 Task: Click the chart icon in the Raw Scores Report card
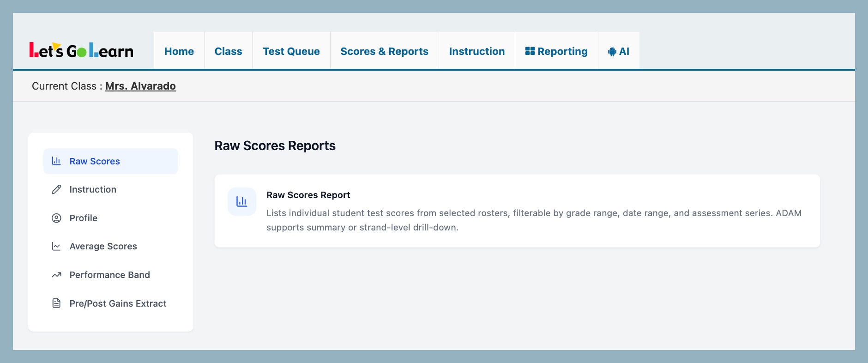tap(242, 201)
